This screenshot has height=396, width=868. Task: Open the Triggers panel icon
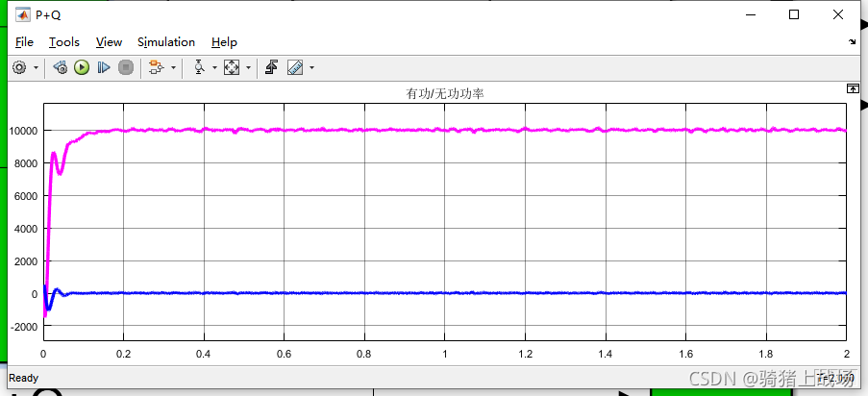(x=271, y=67)
